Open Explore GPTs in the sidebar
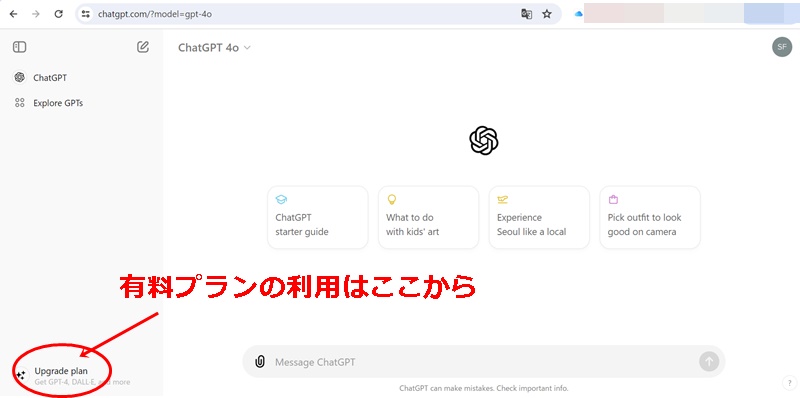Viewport: 800px width, 398px height. tap(82, 103)
